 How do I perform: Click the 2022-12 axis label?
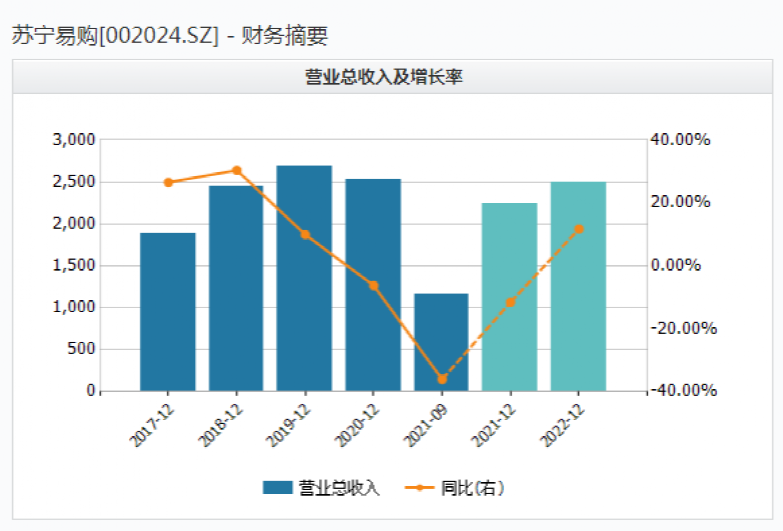pyautogui.click(x=563, y=425)
